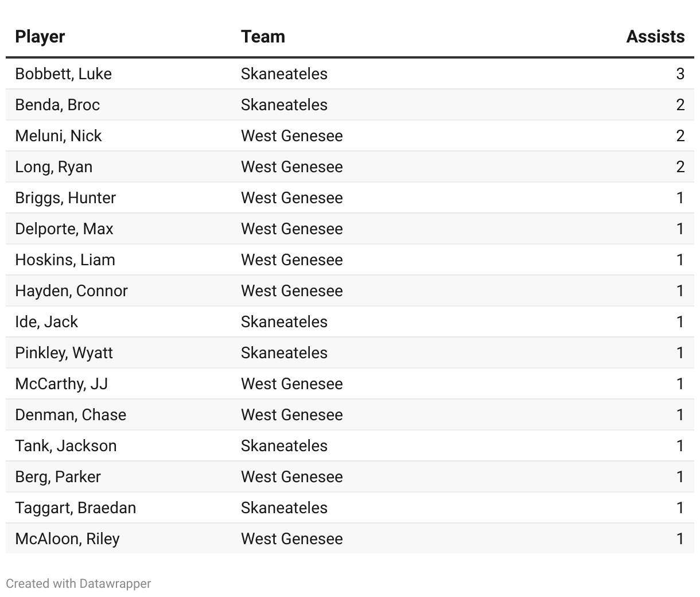Click the Pinkley, Wyatt name
The image size is (700, 597).
(64, 353)
